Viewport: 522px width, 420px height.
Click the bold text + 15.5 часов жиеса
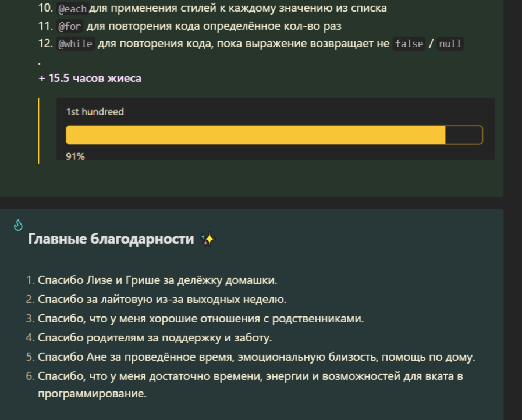[x=90, y=78]
